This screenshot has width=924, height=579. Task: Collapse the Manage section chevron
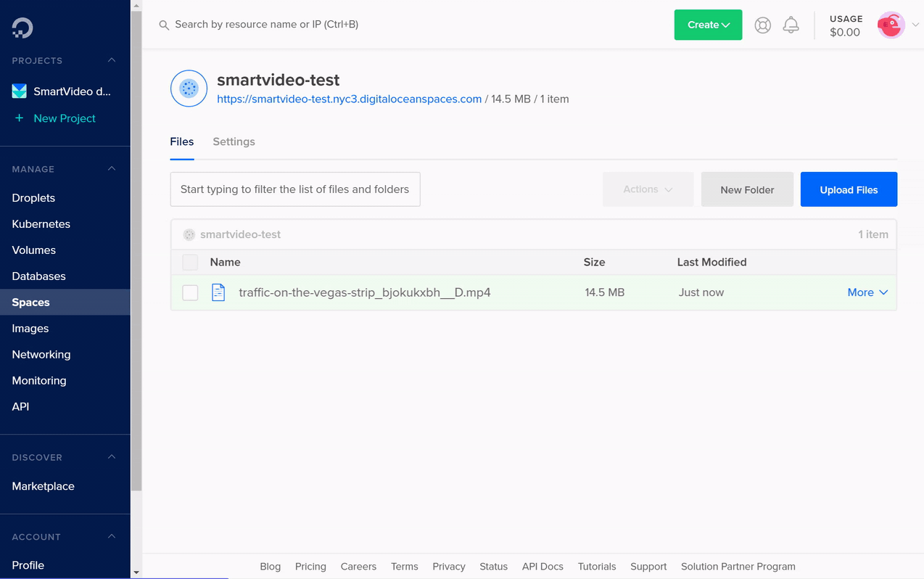pos(112,168)
